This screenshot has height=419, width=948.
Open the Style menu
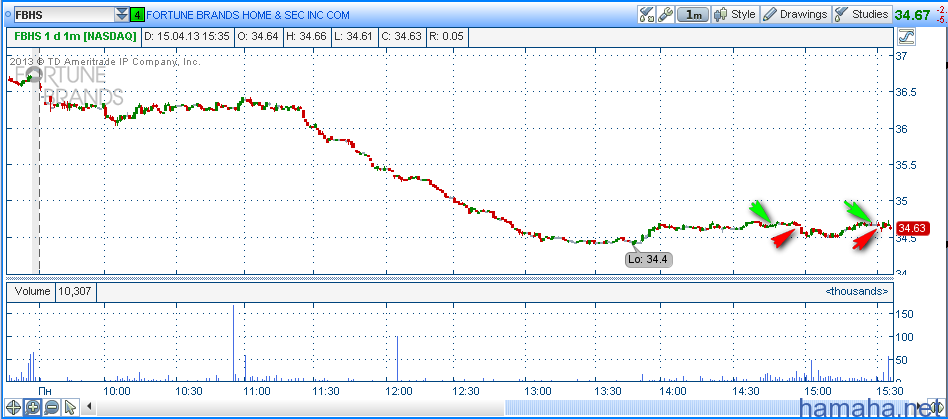735,15
